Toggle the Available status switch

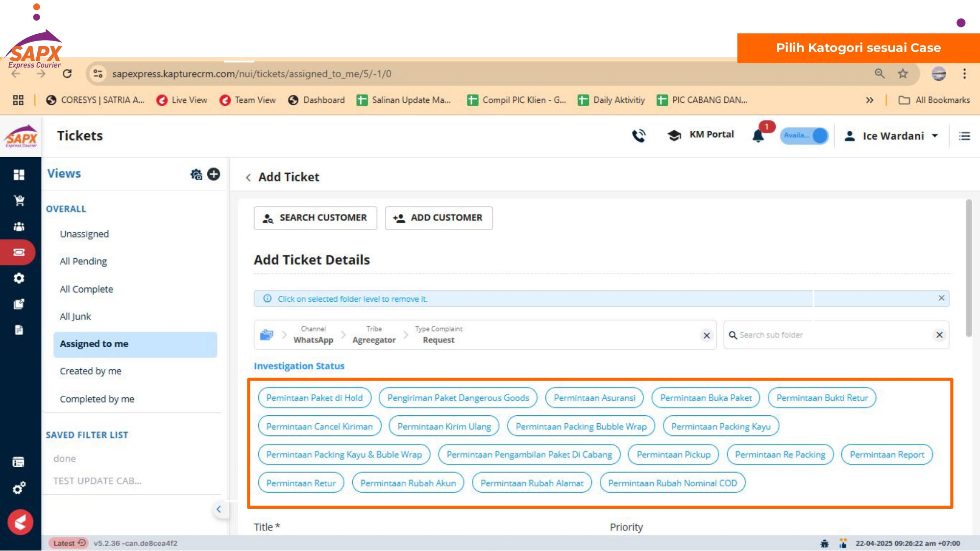tap(804, 136)
